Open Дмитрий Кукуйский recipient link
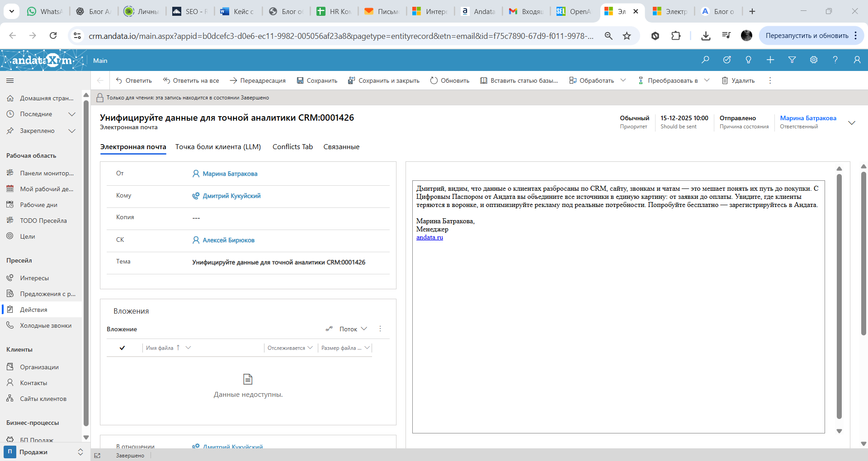Image resolution: width=868 pixels, height=461 pixels. pyautogui.click(x=231, y=196)
